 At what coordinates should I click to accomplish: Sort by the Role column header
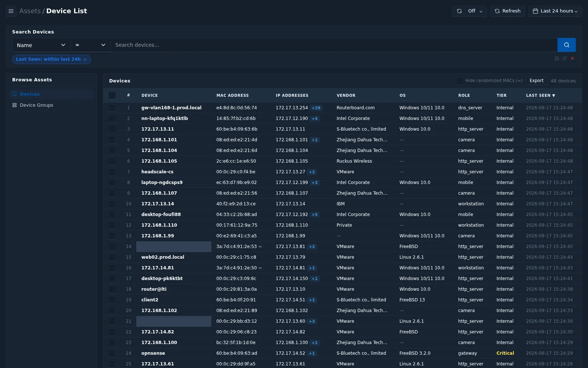[x=464, y=95]
